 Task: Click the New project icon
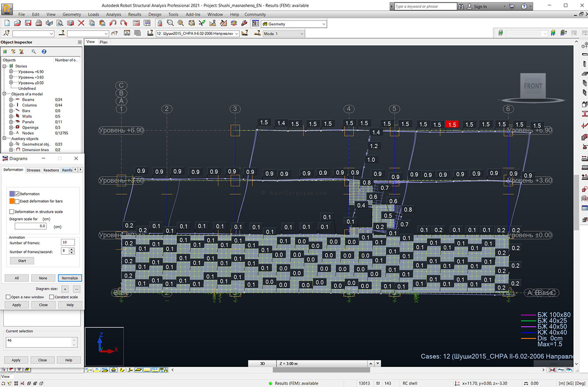point(7,23)
